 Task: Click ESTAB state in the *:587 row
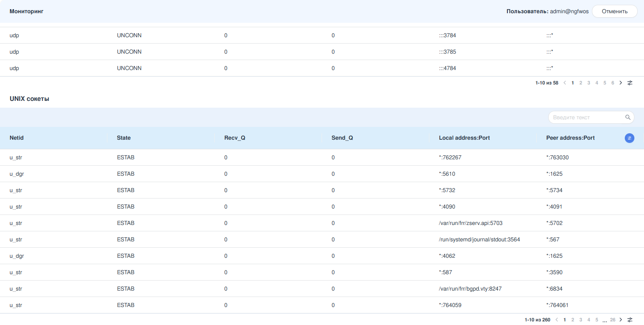point(126,272)
